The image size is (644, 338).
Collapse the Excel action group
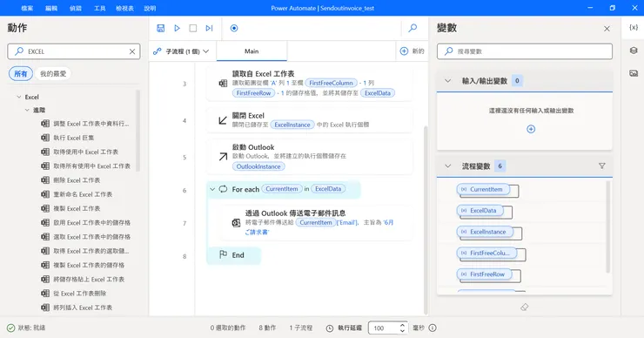(x=19, y=97)
